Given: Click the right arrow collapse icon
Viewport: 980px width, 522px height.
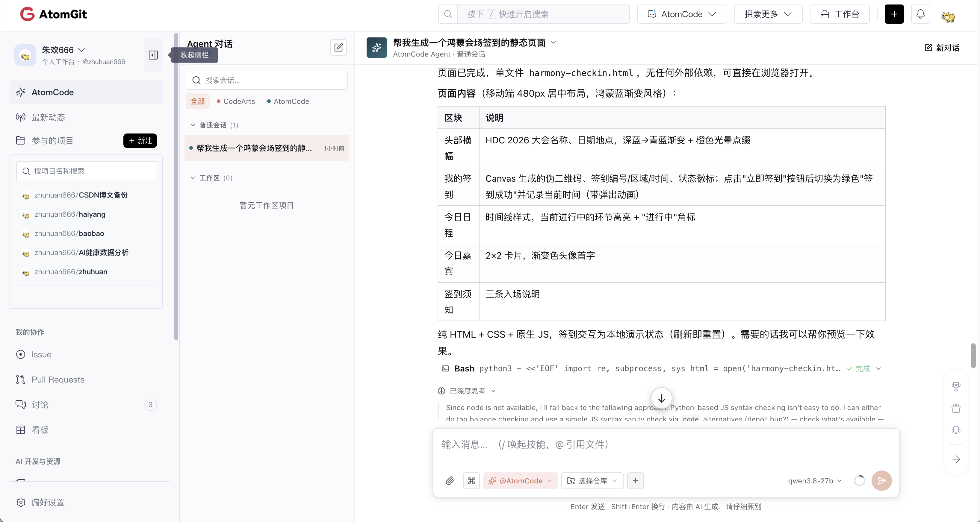Looking at the screenshot, I should (x=956, y=459).
